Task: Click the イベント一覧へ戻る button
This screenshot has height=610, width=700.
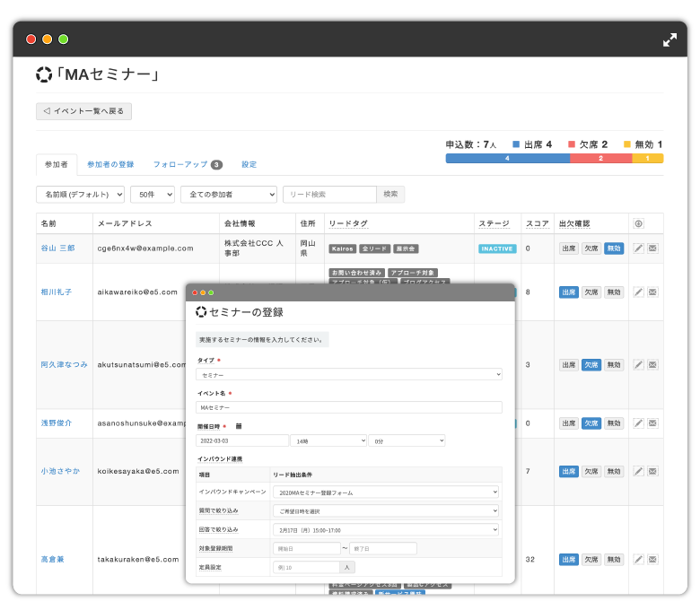Action: pos(84,111)
